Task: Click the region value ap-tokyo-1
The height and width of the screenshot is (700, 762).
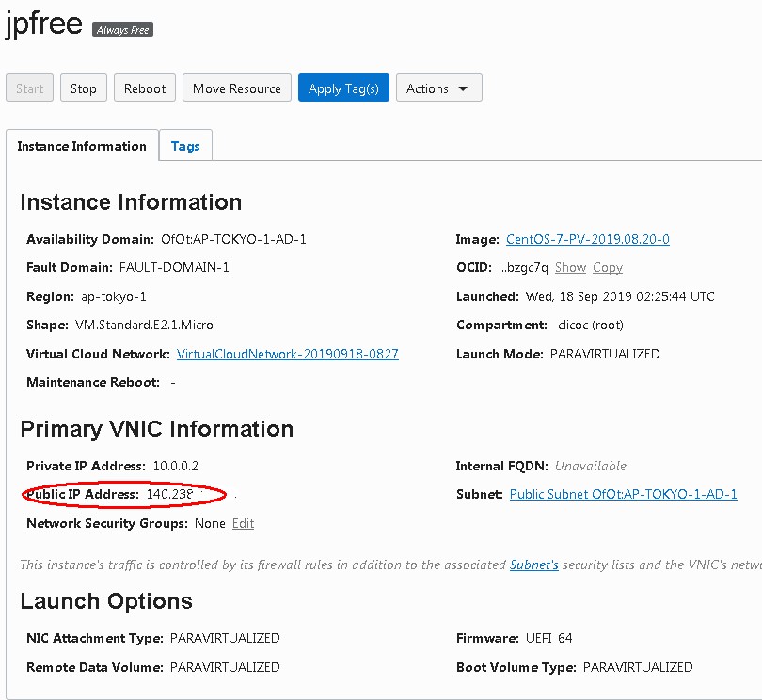Action: pos(114,296)
